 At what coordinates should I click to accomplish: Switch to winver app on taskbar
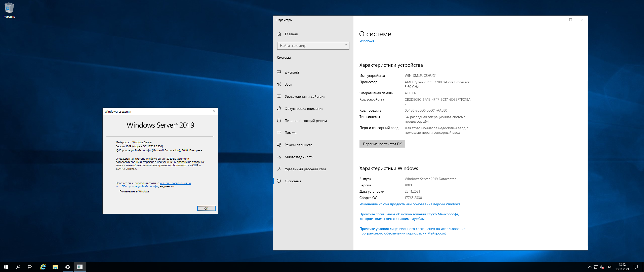click(x=80, y=267)
